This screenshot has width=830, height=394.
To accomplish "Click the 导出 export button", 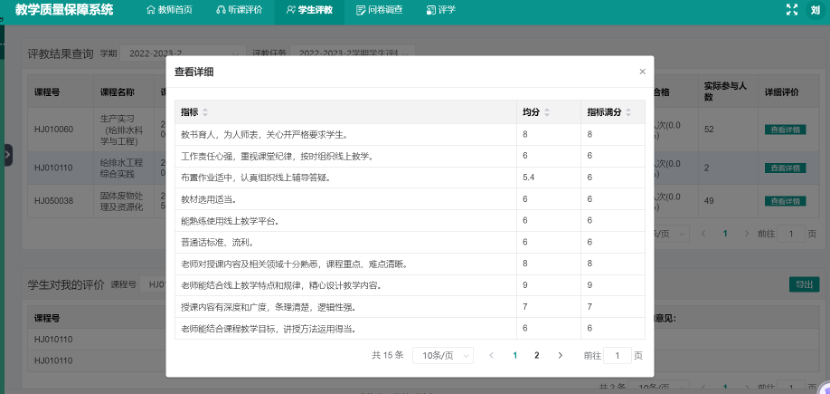I will click(804, 284).
